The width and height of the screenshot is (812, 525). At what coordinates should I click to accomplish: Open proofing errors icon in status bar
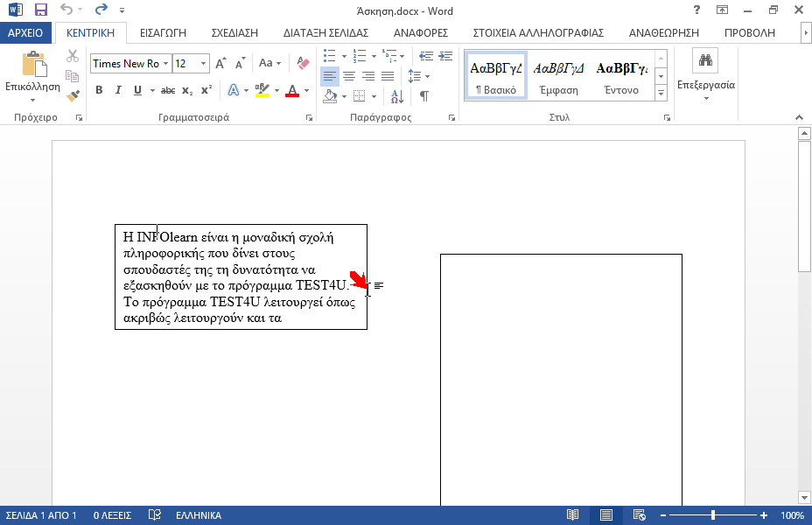pyautogui.click(x=154, y=515)
